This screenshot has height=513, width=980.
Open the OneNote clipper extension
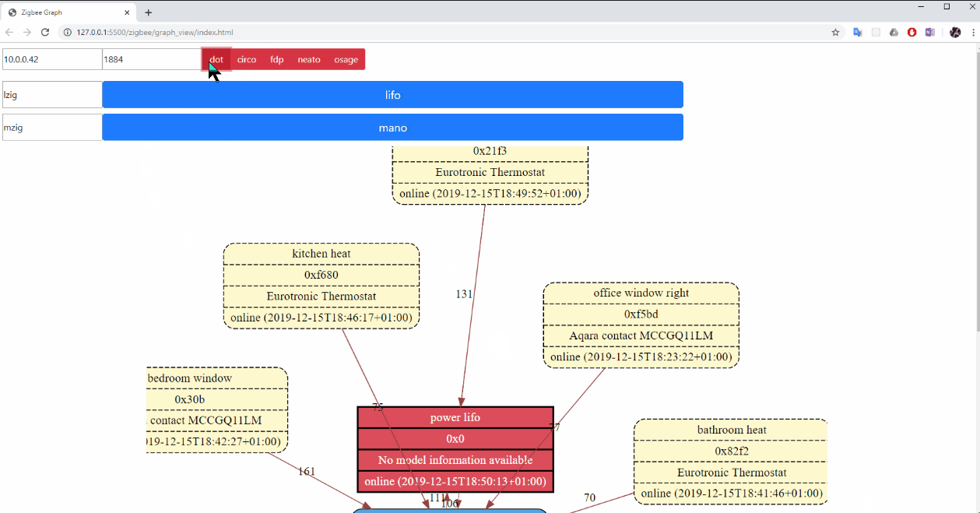(929, 33)
